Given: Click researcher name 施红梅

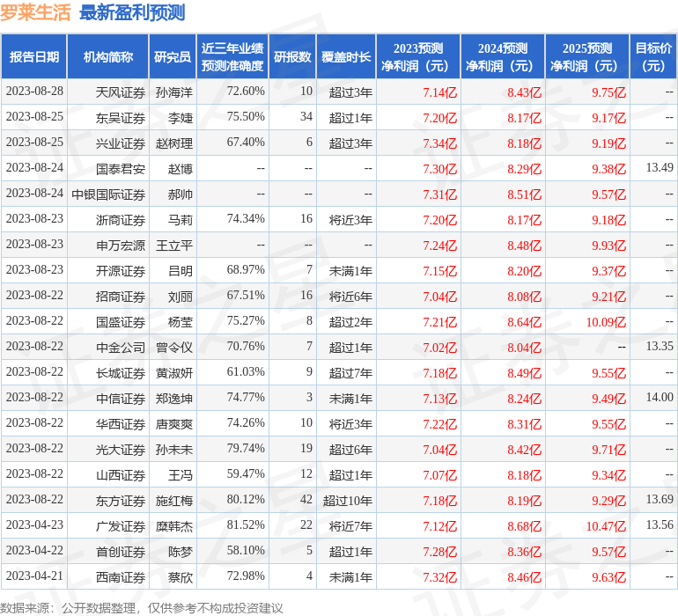Looking at the screenshot, I should pos(173,501).
